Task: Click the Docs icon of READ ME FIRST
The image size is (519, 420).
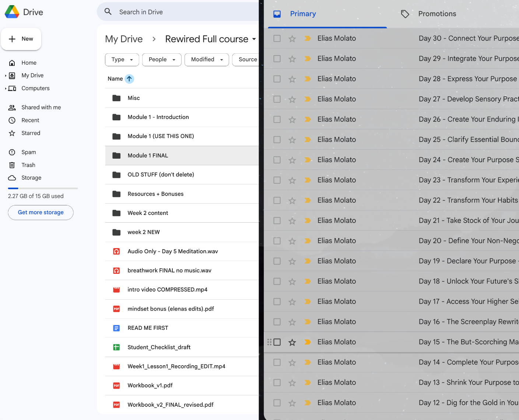Action: [116, 328]
